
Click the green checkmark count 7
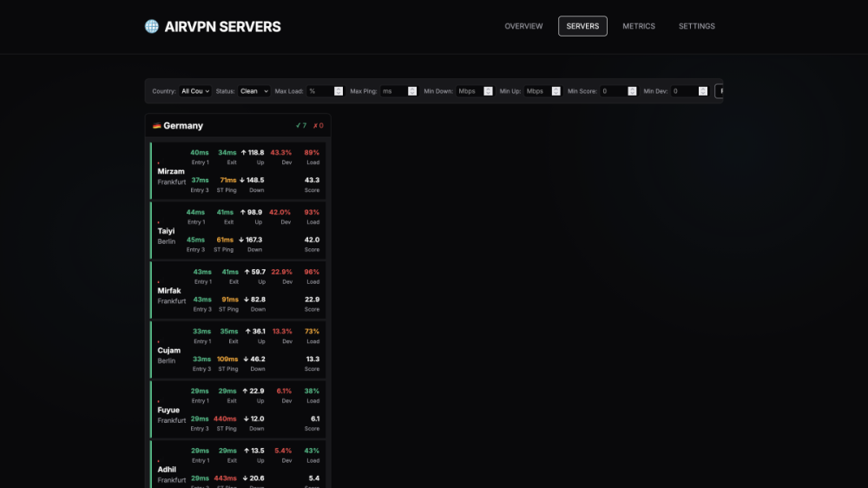(301, 126)
